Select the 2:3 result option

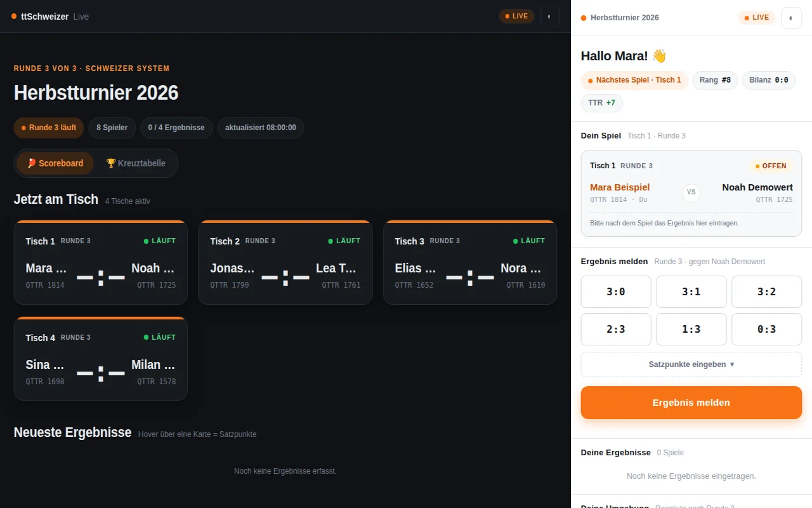click(616, 329)
